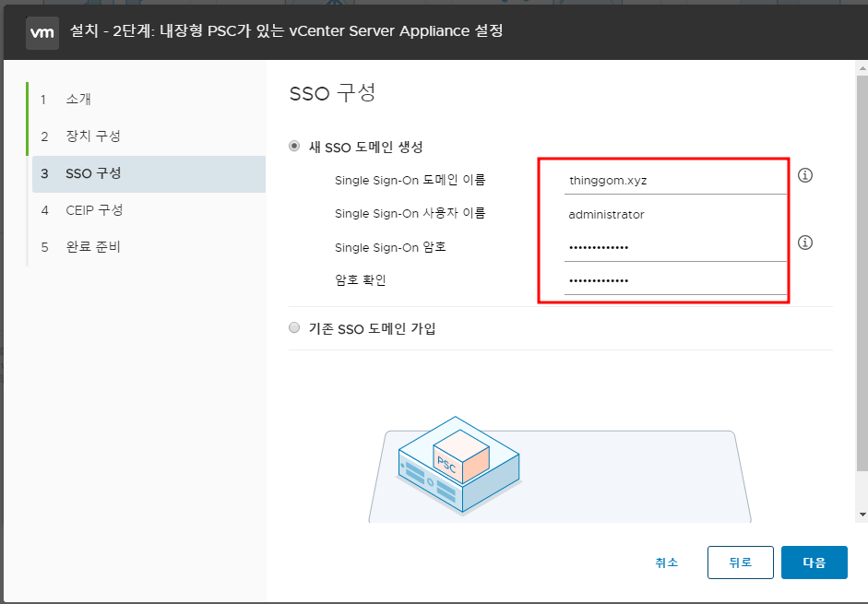Click the 'Single Sign-On 도메인 이름' label
Image resolution: width=868 pixels, height=604 pixels.
(x=410, y=180)
